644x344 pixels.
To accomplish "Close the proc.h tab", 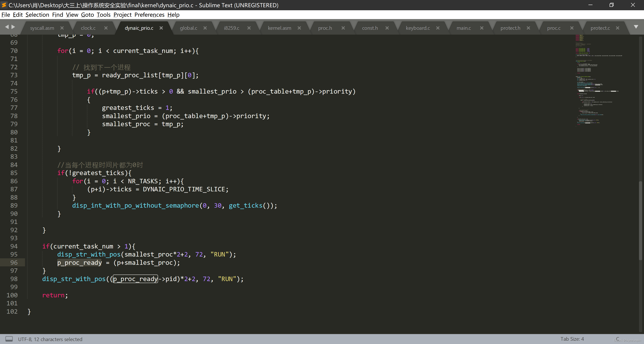I will pos(343,28).
